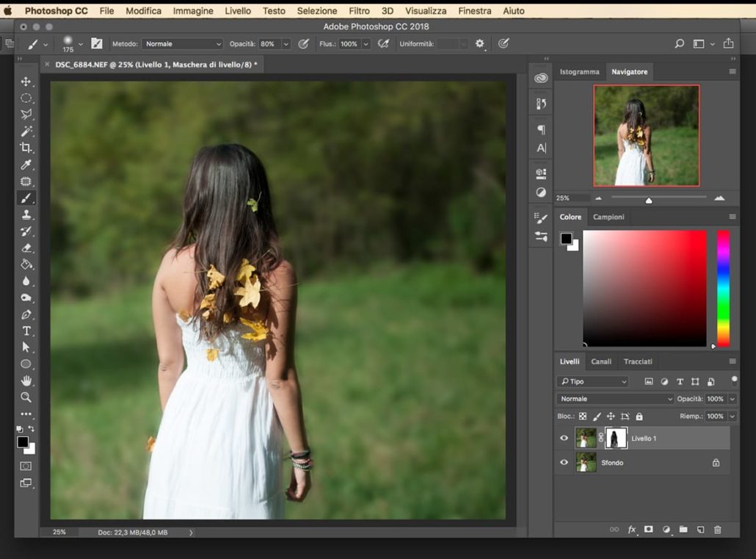Image resolution: width=756 pixels, height=559 pixels.
Task: Open the Edit Toolbar ellipsis
Action: coord(26,414)
